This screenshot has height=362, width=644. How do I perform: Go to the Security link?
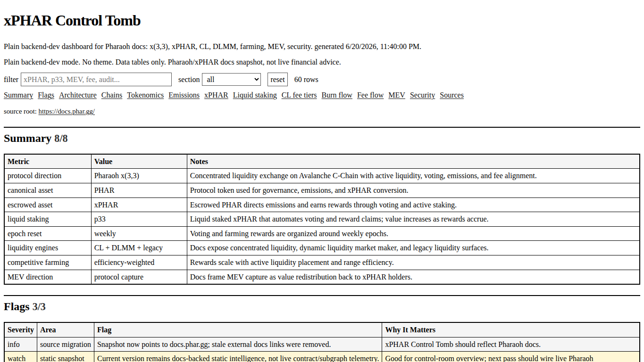point(422,95)
